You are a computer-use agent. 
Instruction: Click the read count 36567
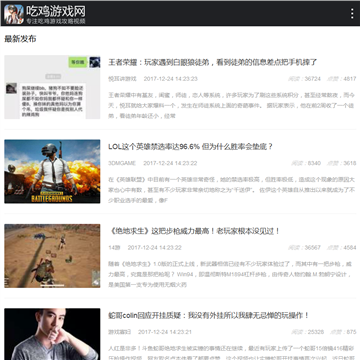(313, 248)
